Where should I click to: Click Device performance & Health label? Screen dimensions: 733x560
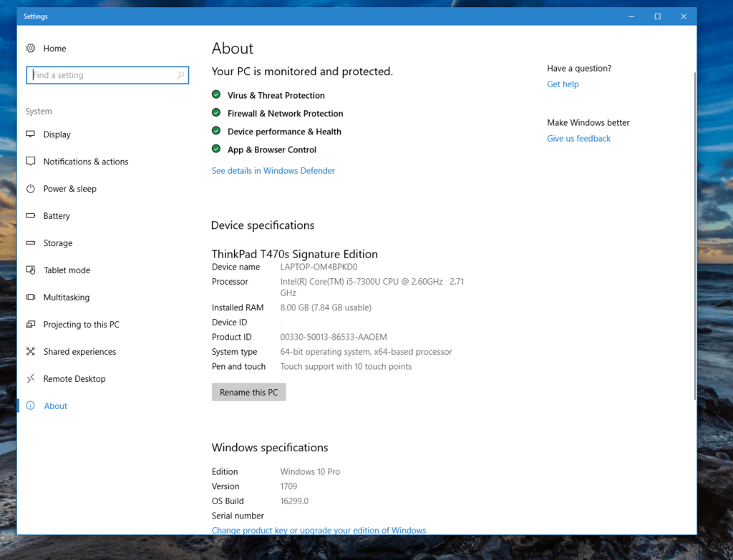tap(284, 132)
